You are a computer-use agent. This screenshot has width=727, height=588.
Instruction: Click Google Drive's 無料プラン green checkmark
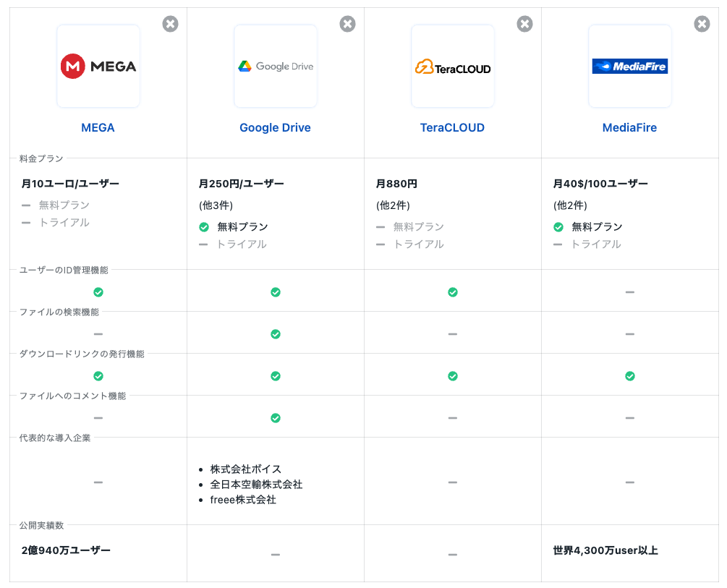click(204, 227)
